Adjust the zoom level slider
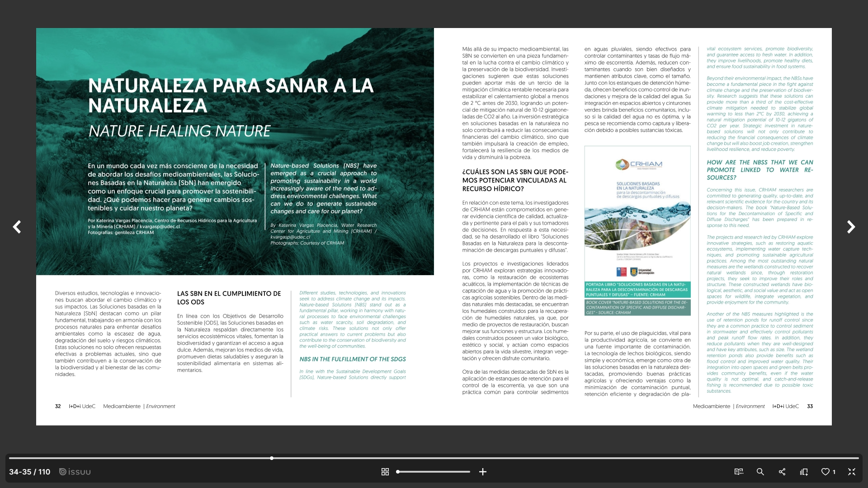Image resolution: width=868 pixels, height=488 pixels. pyautogui.click(x=433, y=472)
